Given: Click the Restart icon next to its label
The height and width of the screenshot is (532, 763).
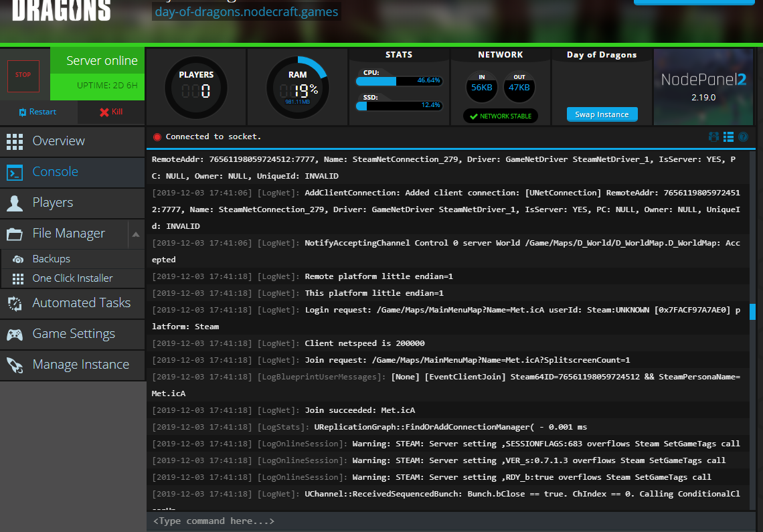Looking at the screenshot, I should point(21,112).
